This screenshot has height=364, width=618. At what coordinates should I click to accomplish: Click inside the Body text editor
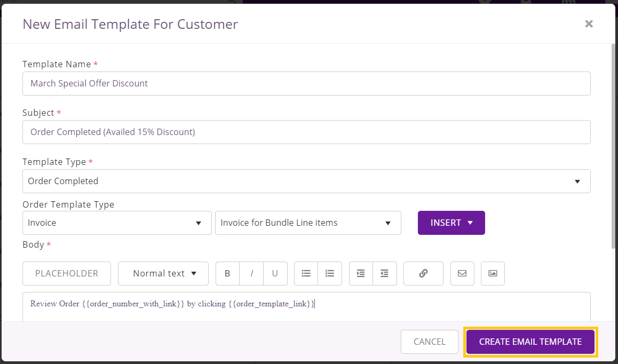pos(306,307)
